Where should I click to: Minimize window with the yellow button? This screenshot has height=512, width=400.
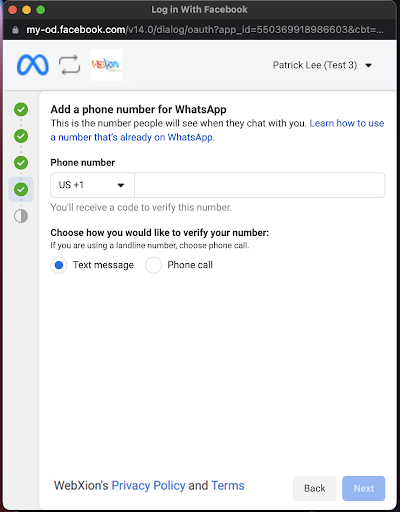[x=27, y=10]
